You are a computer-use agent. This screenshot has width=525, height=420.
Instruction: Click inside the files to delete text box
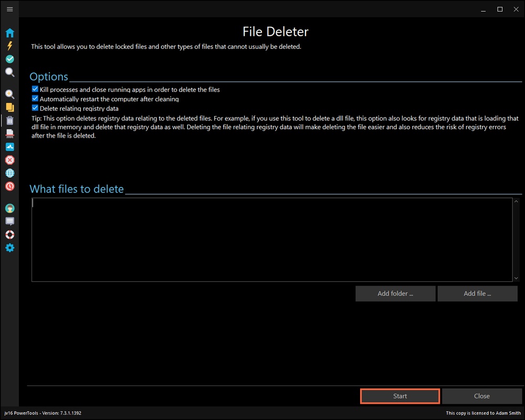pos(272,239)
